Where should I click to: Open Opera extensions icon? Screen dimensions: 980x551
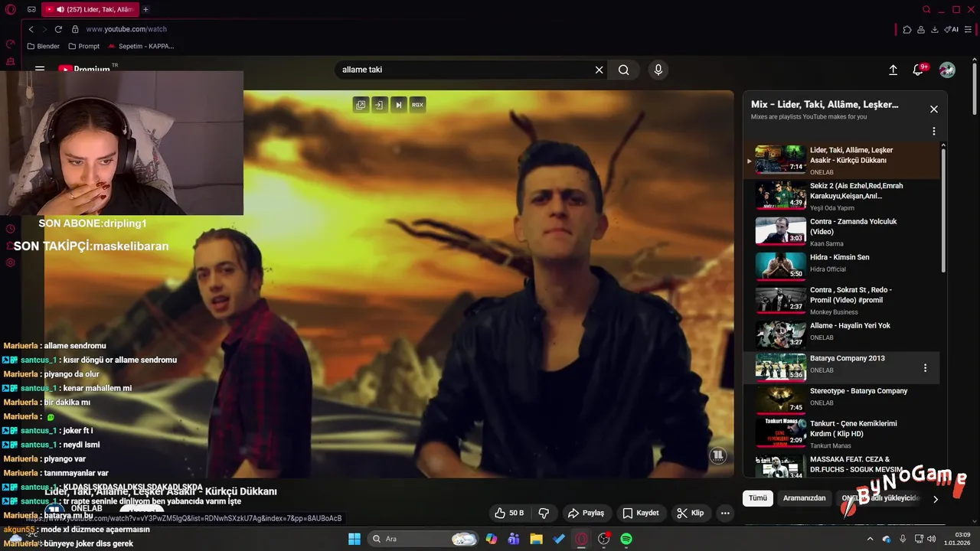coord(907,29)
